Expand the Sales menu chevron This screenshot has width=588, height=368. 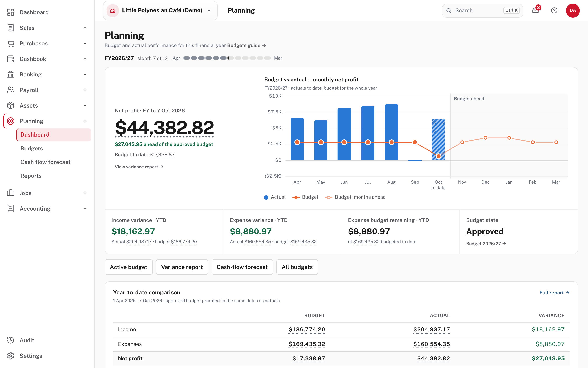85,28
